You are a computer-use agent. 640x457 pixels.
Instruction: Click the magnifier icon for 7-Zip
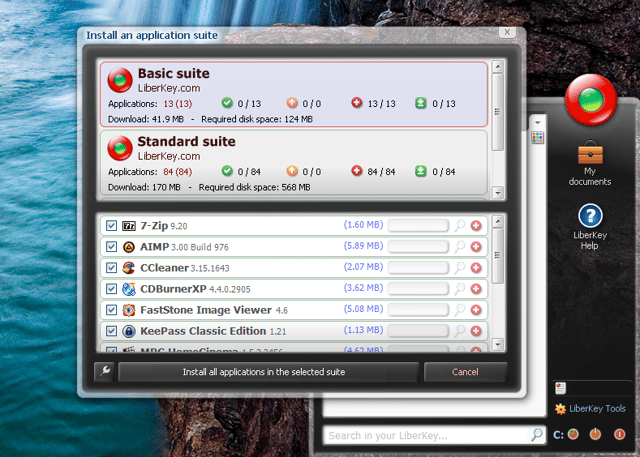460,225
